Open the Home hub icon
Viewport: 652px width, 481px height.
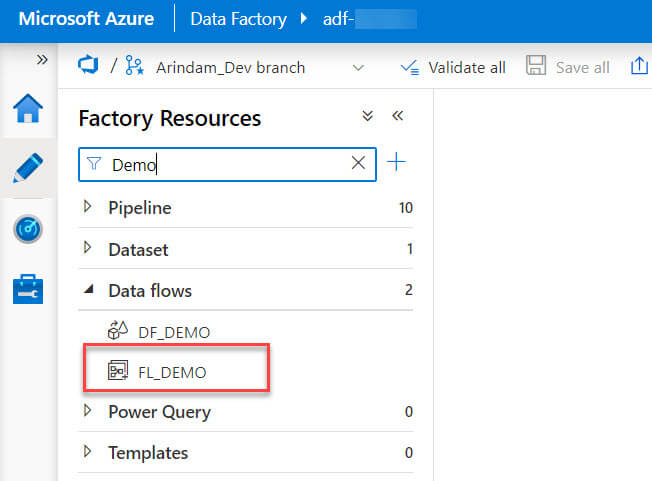coord(27,109)
